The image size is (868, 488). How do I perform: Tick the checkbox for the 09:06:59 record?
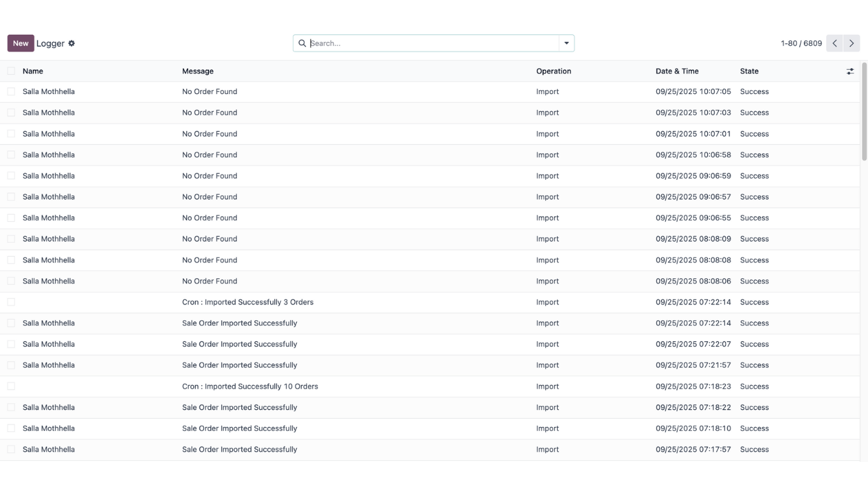[11, 175]
